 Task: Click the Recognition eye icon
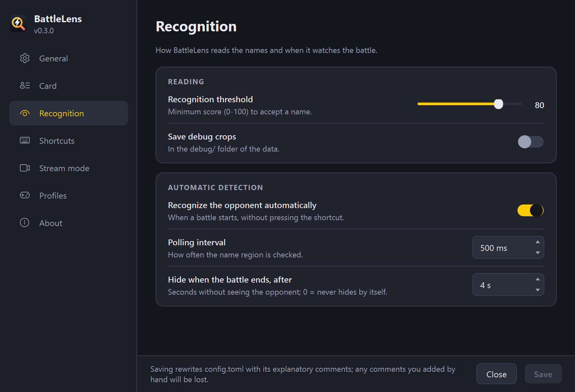[x=25, y=113]
